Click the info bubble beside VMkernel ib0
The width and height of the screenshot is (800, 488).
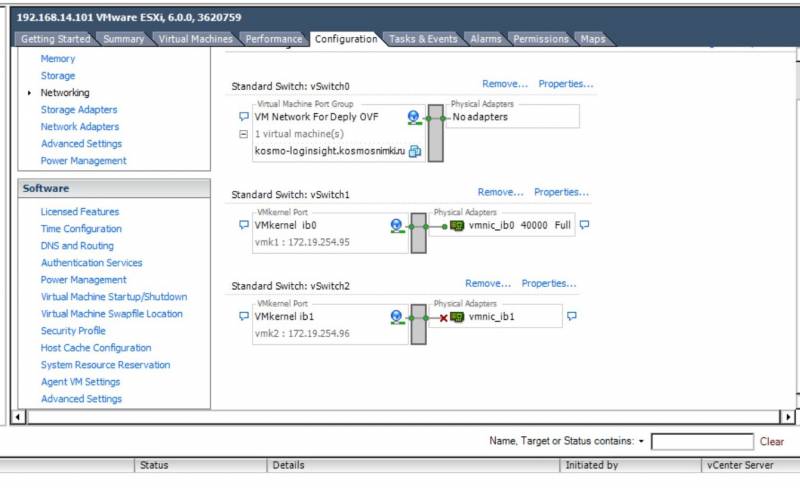[x=244, y=225]
